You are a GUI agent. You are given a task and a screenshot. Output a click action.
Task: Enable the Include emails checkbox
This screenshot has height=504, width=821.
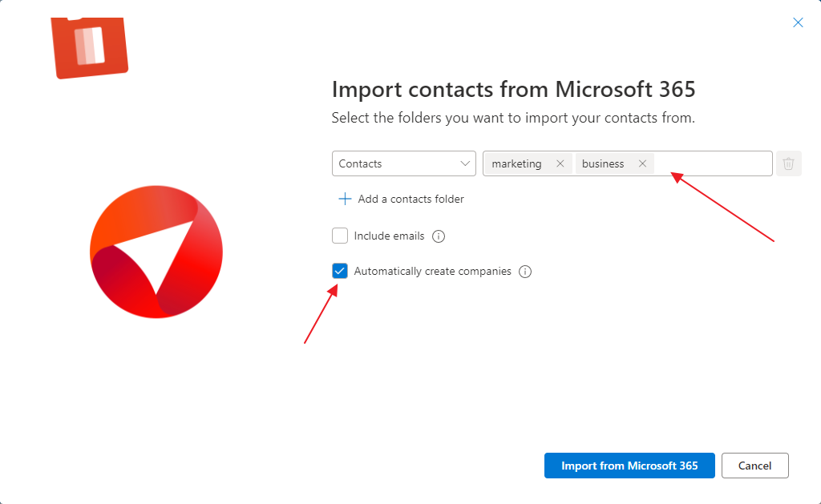point(340,236)
